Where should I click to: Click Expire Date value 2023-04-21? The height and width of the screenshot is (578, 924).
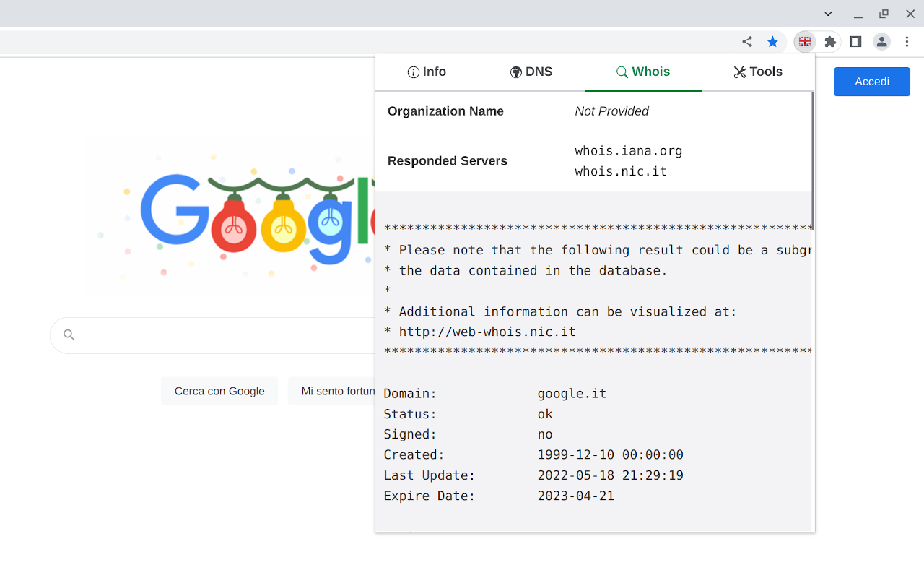point(575,496)
